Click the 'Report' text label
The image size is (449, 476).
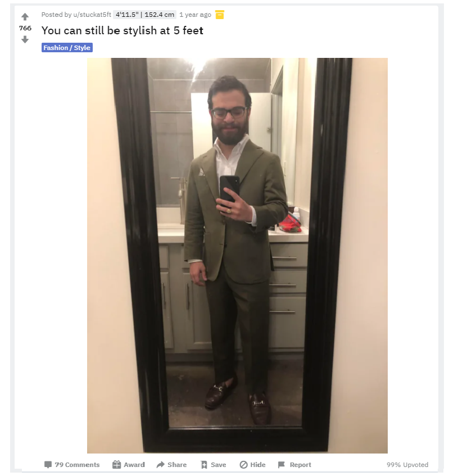coord(300,464)
